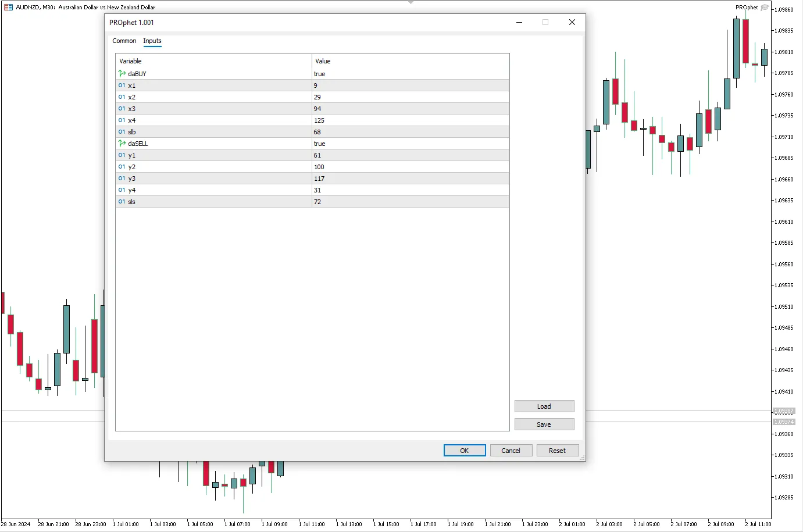Image resolution: width=803 pixels, height=532 pixels.
Task: Click the 'PROphet 1.001' dialog title
Action: click(132, 23)
